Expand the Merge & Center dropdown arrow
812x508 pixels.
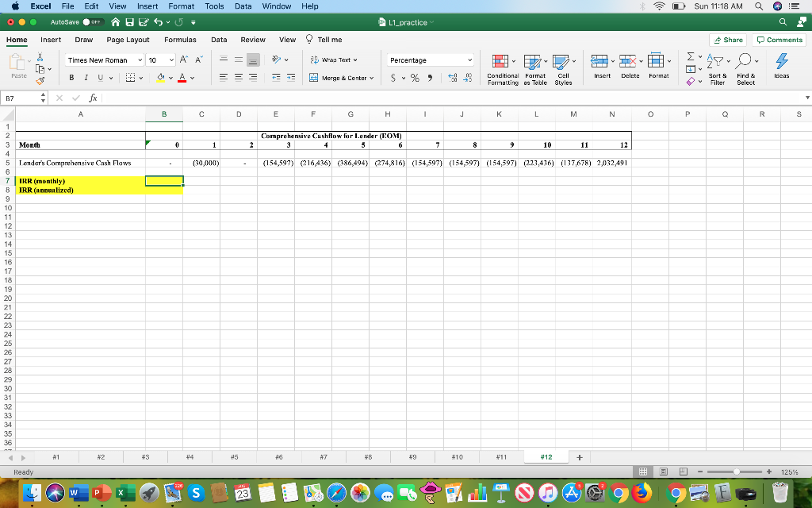pyautogui.click(x=371, y=79)
